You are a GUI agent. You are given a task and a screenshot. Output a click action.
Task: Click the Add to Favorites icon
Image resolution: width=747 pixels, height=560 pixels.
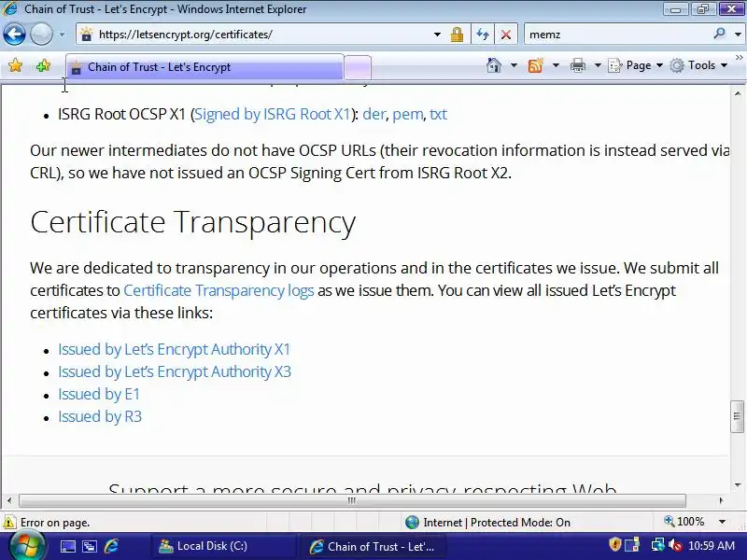tap(43, 65)
